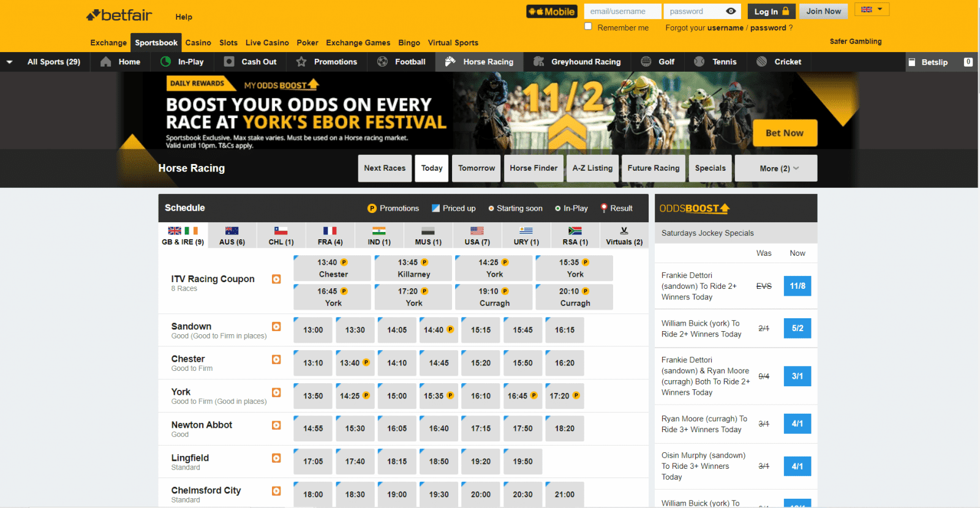
Task: Click the Tennis ball icon
Action: pos(699,62)
